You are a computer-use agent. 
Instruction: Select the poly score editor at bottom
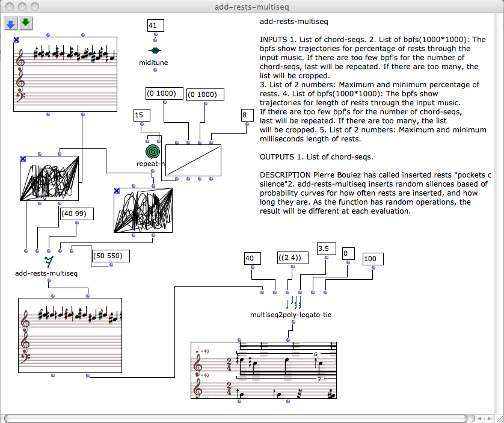[263, 370]
